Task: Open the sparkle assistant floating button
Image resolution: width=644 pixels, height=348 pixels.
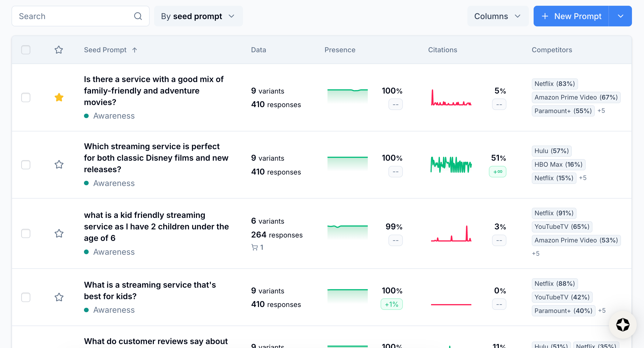Action: click(623, 325)
